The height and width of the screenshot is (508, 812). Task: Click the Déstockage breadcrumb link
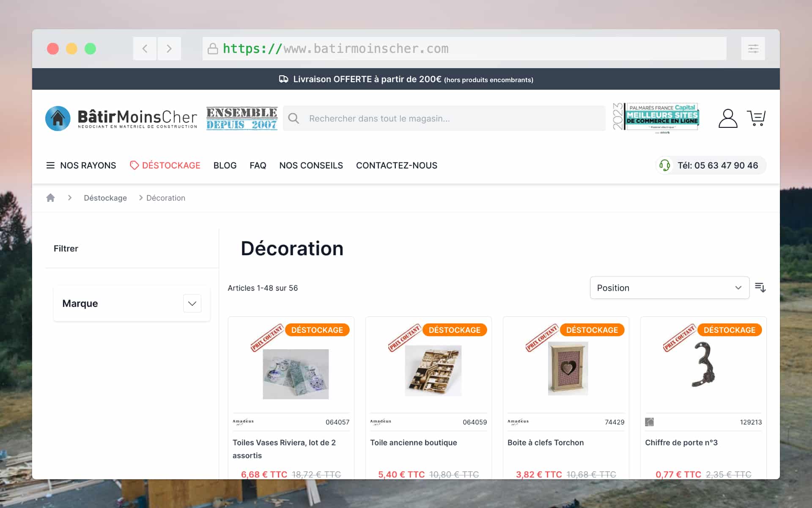[x=105, y=198]
